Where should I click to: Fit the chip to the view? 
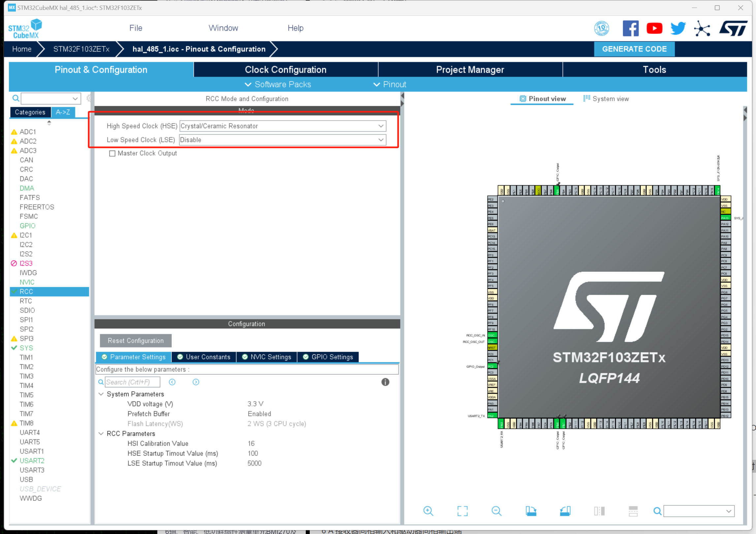[x=462, y=511]
